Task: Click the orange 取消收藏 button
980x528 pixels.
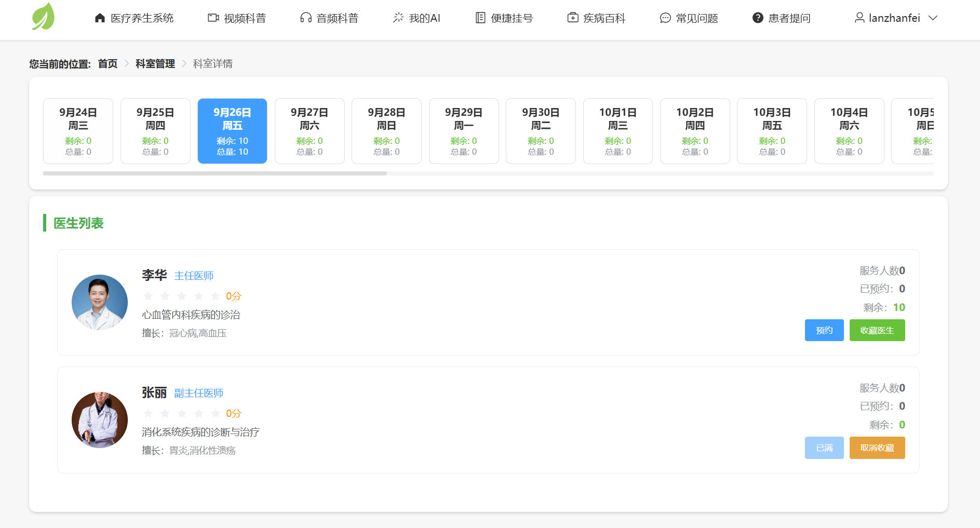Action: pyautogui.click(x=877, y=448)
